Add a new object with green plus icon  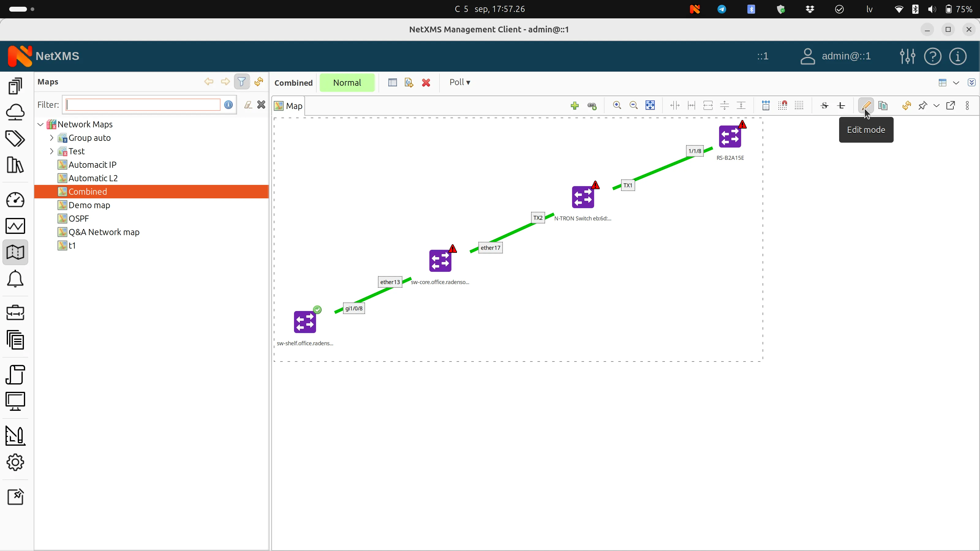click(x=575, y=106)
